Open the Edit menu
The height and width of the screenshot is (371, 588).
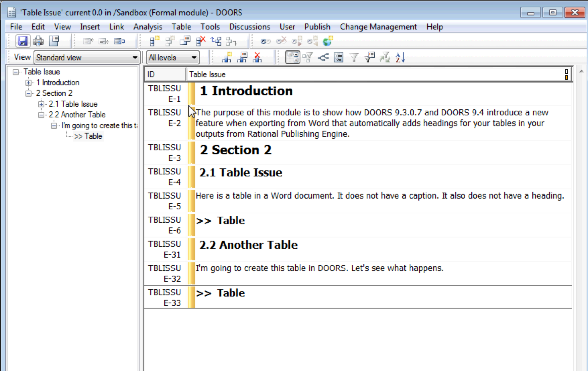coord(38,27)
